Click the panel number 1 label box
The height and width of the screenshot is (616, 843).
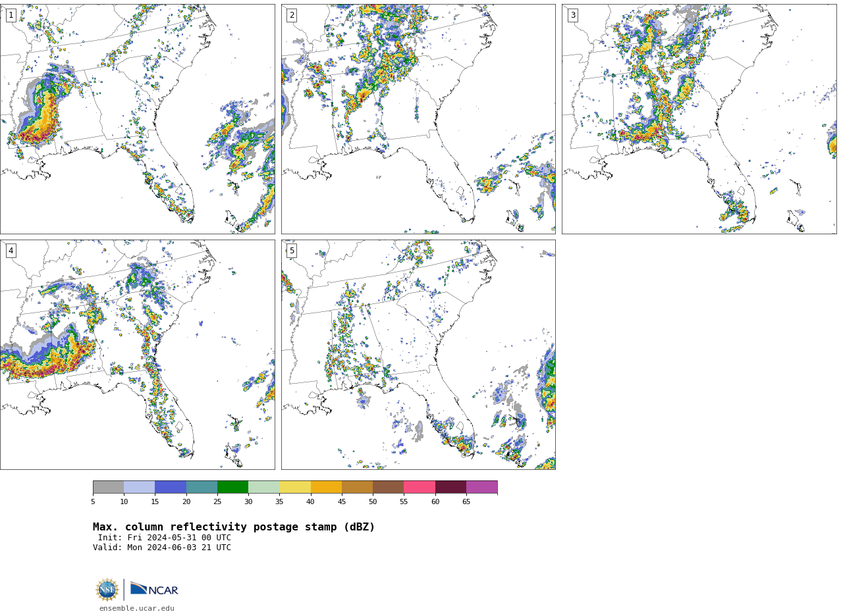click(11, 15)
